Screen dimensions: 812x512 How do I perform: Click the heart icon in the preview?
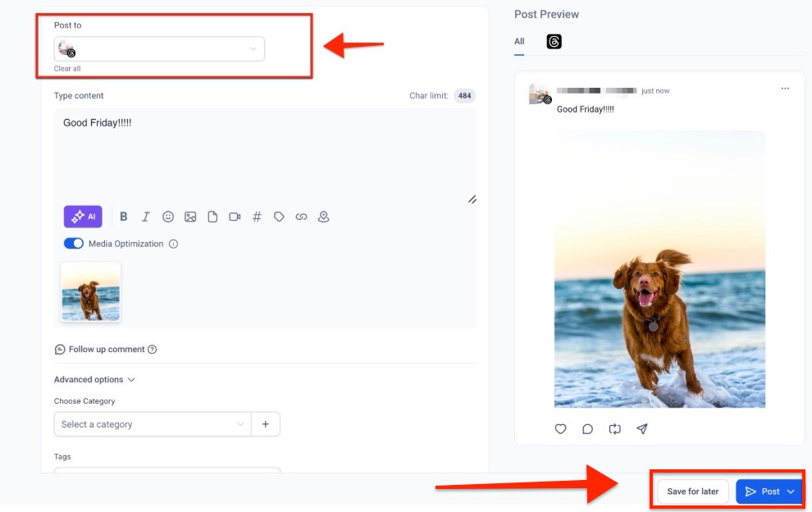(x=560, y=428)
